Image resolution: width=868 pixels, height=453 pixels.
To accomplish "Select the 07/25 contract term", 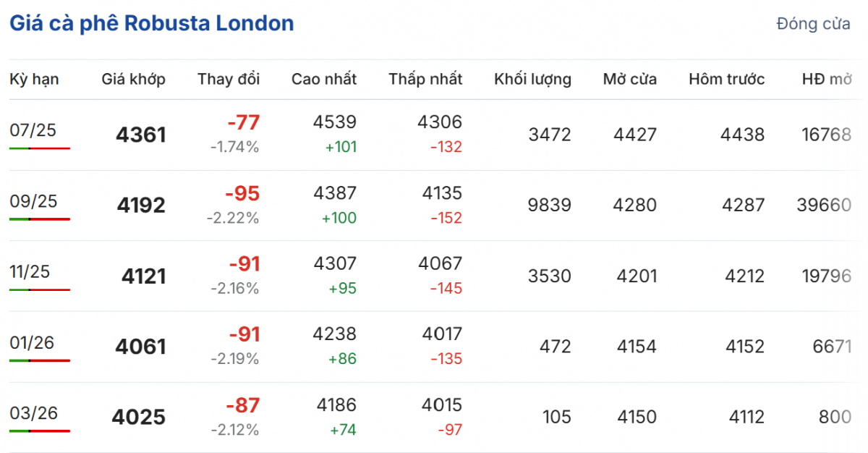I will (x=33, y=130).
